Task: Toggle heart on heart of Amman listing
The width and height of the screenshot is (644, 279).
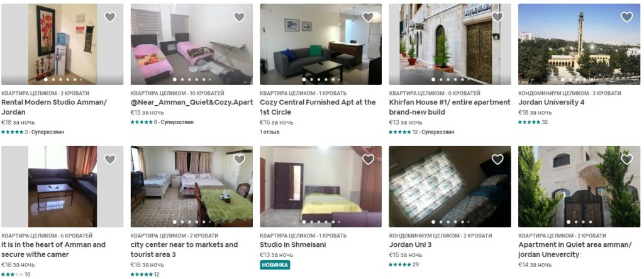Action: click(109, 159)
